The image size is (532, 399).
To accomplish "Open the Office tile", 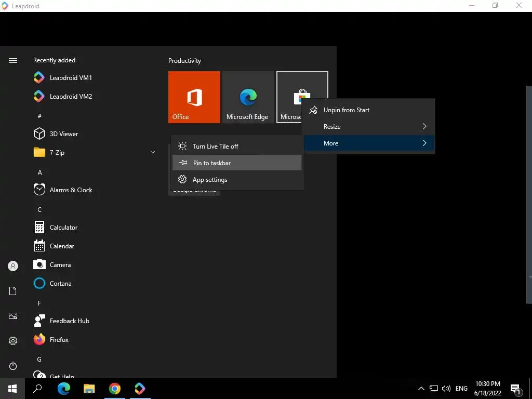I will [194, 97].
